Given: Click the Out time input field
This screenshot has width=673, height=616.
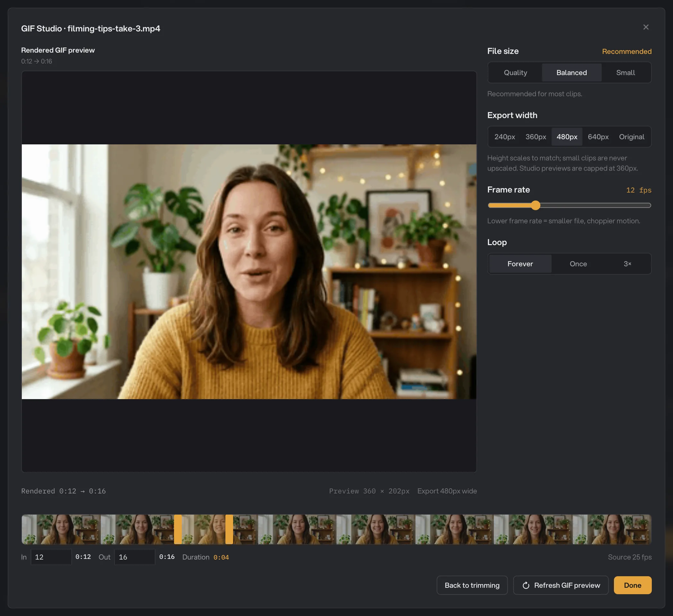Looking at the screenshot, I should (x=135, y=557).
